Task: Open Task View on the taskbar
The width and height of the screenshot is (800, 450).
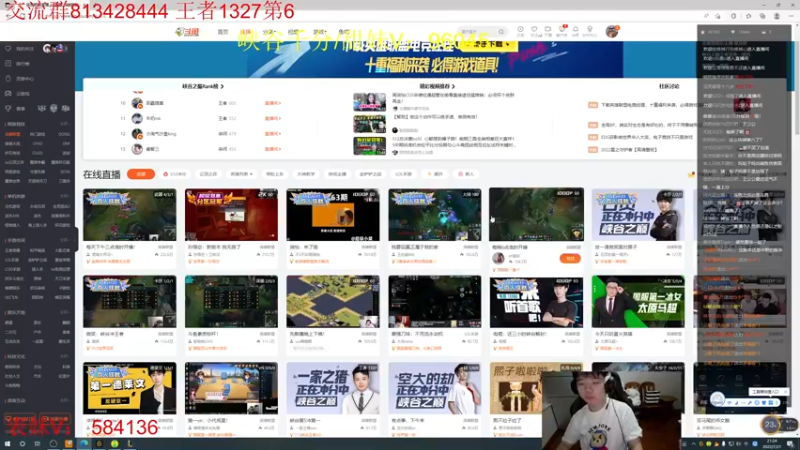Action: pyautogui.click(x=37, y=444)
